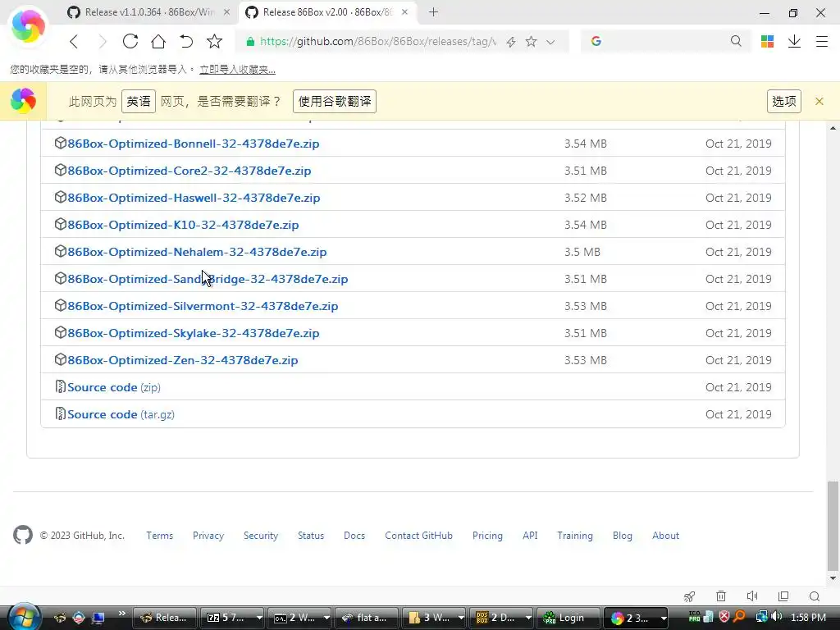Image resolution: width=840 pixels, height=630 pixels.
Task: Switch to Release v1.1.0.364 tab
Action: tap(141, 12)
